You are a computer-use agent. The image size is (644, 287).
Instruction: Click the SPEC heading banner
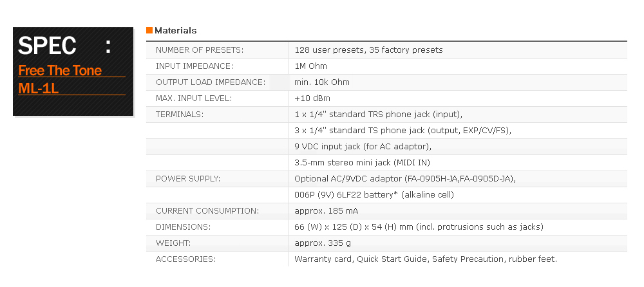coord(73,71)
